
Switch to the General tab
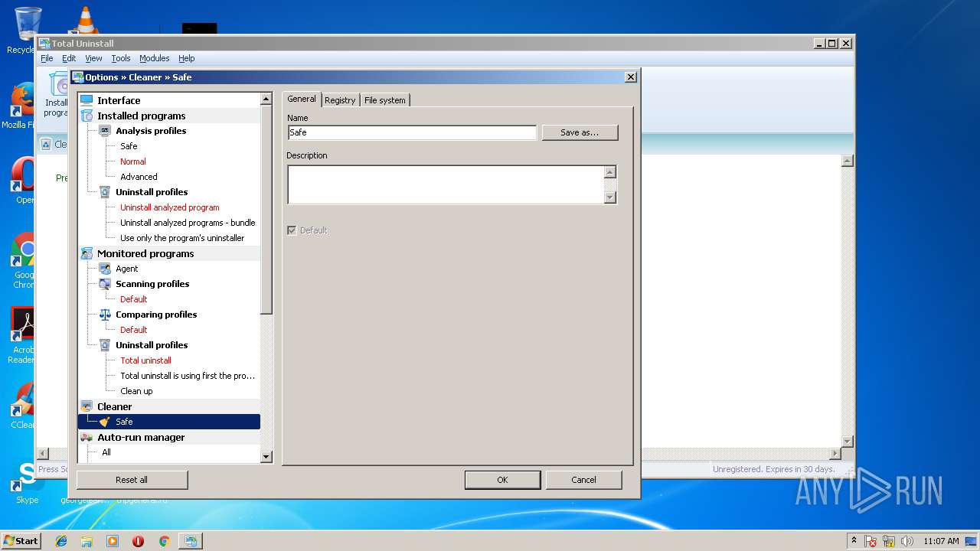pos(302,99)
